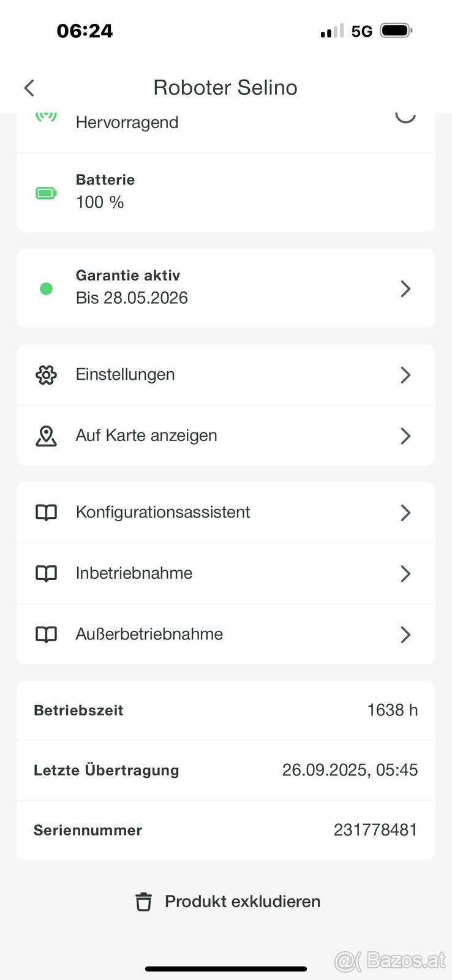Tap the book icon beside Inbetriebnahme
Viewport: 452px width, 980px height.
coord(46,574)
